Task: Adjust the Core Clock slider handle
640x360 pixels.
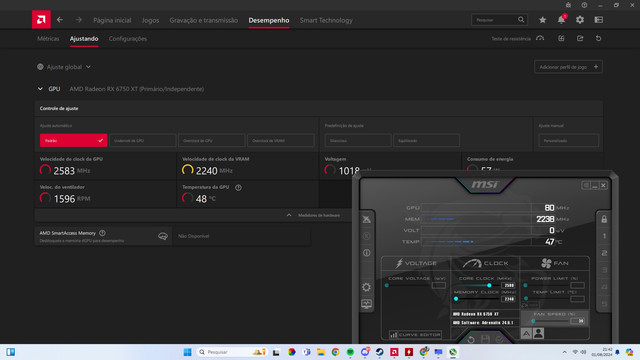Action: pyautogui.click(x=489, y=285)
